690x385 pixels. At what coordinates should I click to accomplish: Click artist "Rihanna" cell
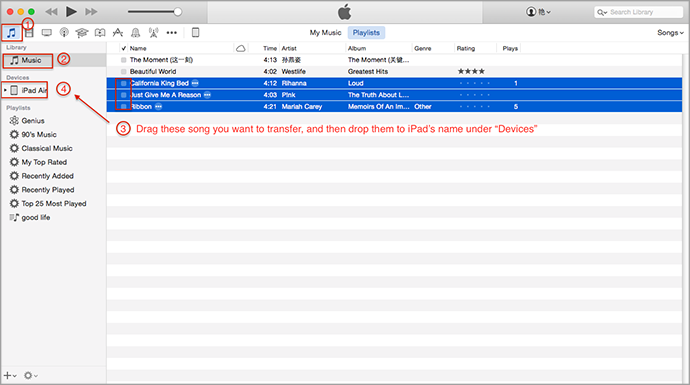[294, 83]
